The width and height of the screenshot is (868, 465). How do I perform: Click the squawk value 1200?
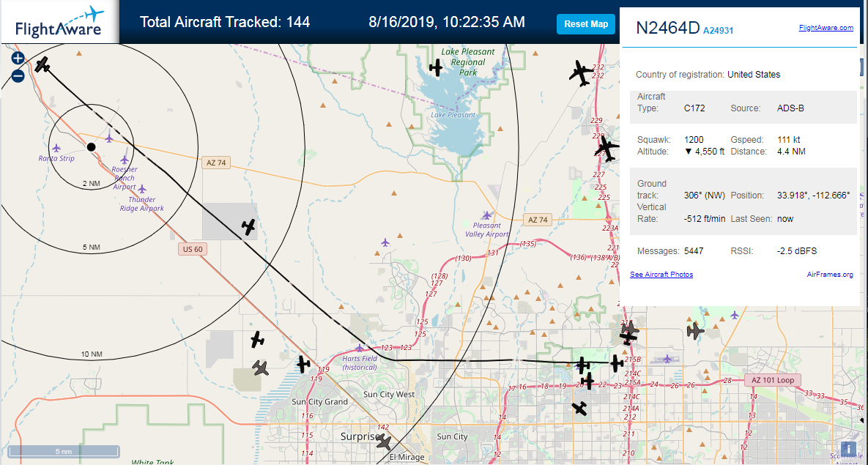tap(694, 139)
